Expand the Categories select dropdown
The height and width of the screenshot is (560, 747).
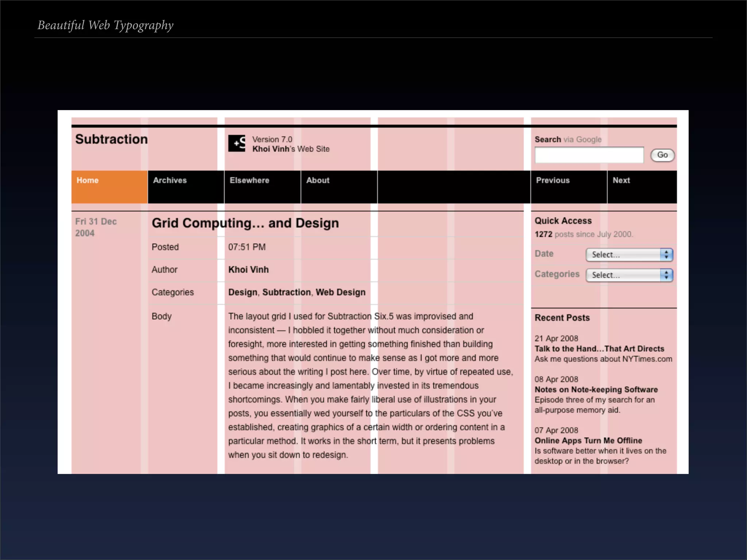(x=629, y=275)
